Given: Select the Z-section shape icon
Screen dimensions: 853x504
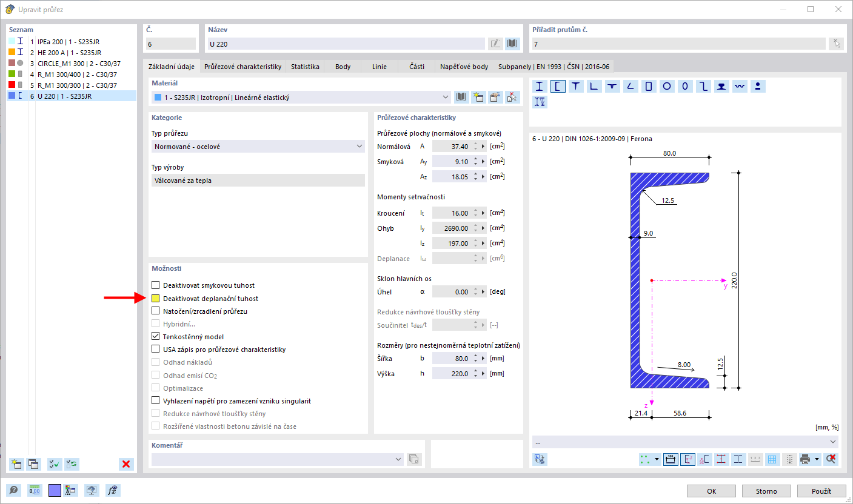Looking at the screenshot, I should (703, 87).
